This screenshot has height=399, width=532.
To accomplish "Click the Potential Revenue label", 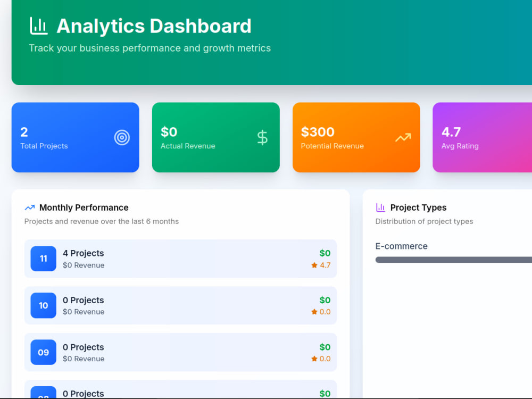I will coord(332,146).
